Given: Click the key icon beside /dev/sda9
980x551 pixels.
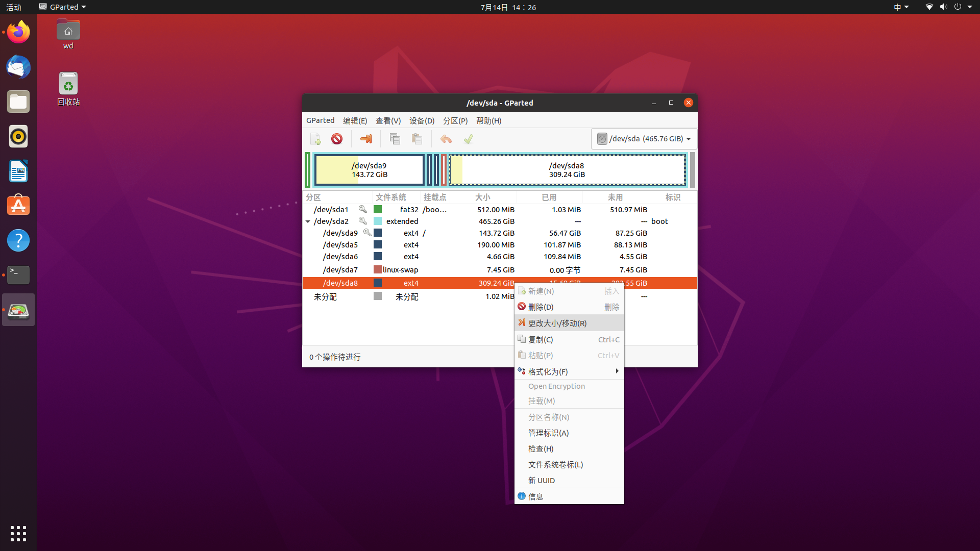Looking at the screenshot, I should point(367,233).
